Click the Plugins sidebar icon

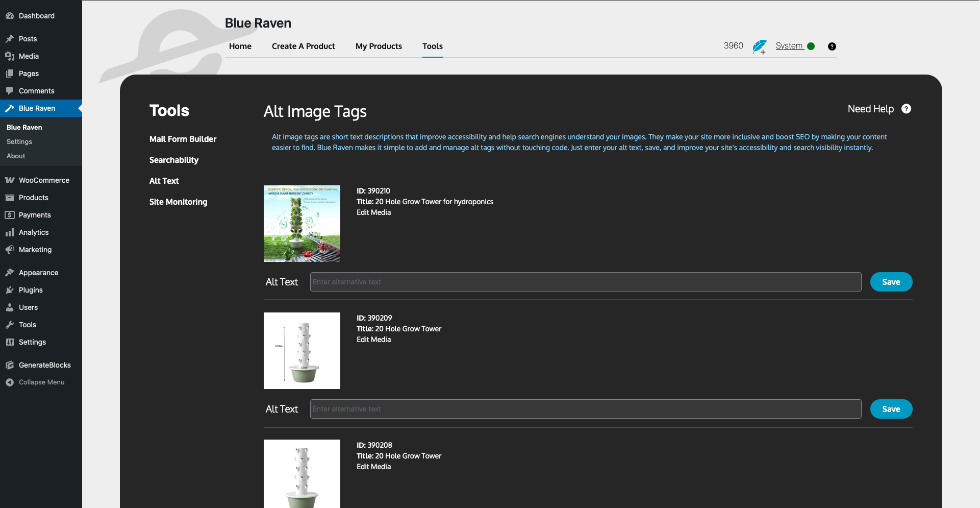point(10,290)
